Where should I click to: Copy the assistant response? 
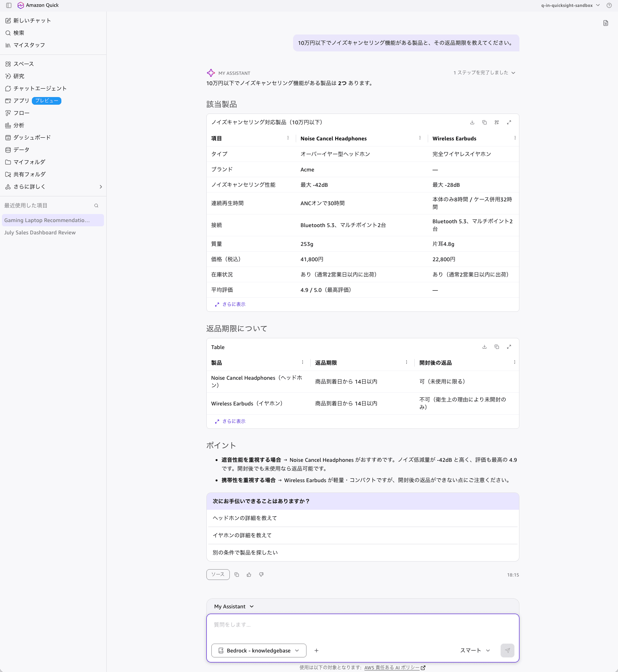237,575
